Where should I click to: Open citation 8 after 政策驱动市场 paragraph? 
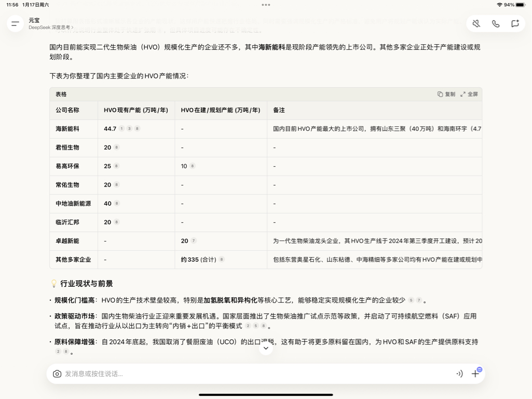click(x=264, y=326)
